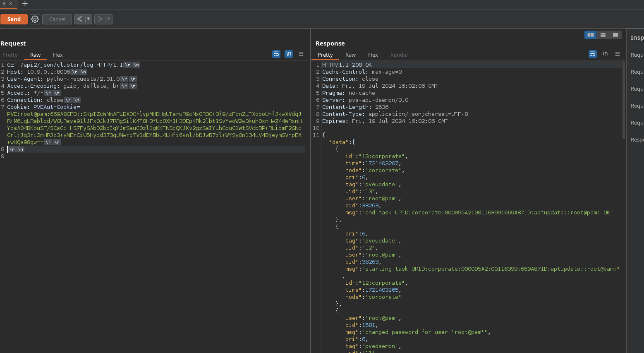Switch Response view to Raw

click(x=351, y=55)
